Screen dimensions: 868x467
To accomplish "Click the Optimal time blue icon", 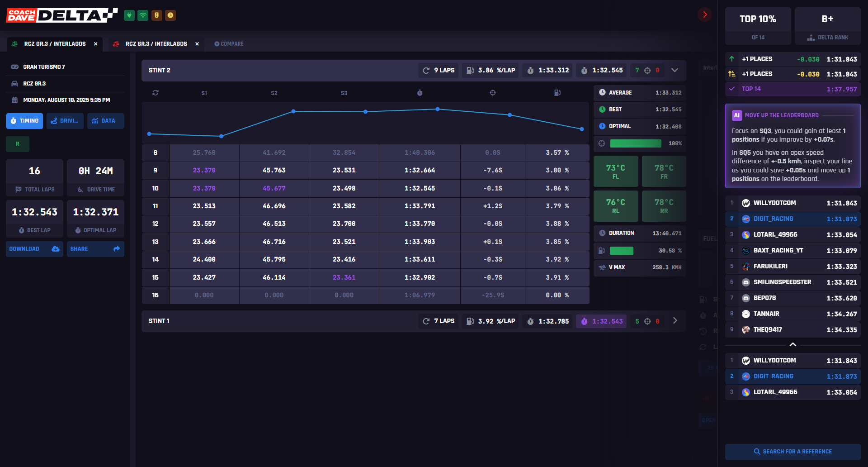I will [602, 126].
